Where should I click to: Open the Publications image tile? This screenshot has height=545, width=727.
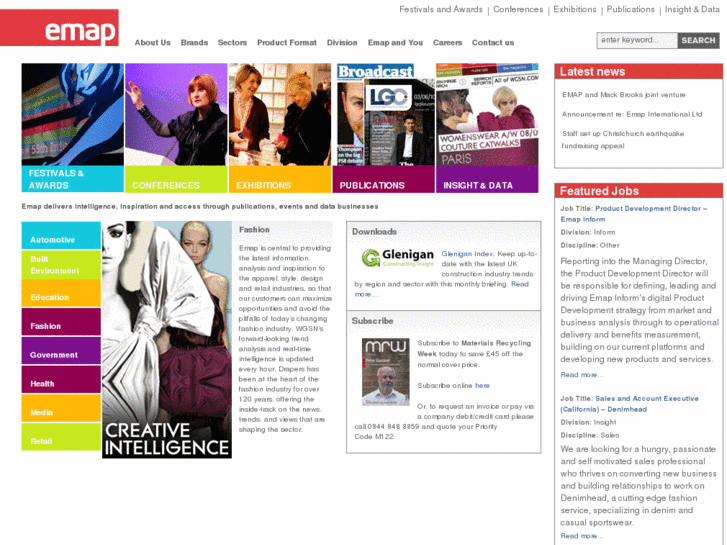point(383,128)
